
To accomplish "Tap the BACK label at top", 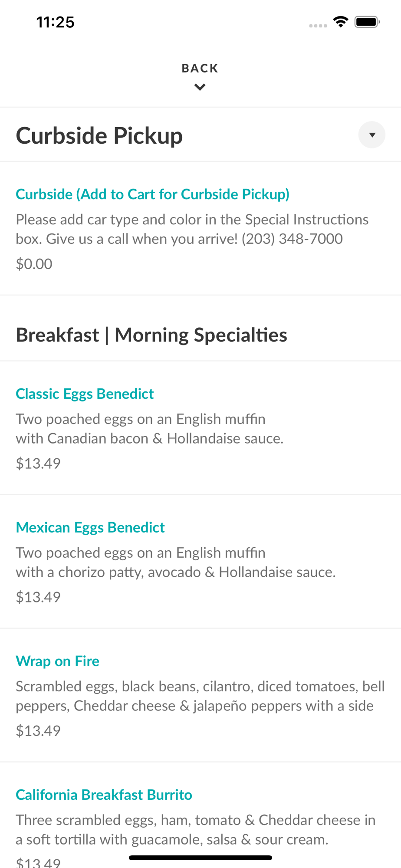I will tap(200, 68).
